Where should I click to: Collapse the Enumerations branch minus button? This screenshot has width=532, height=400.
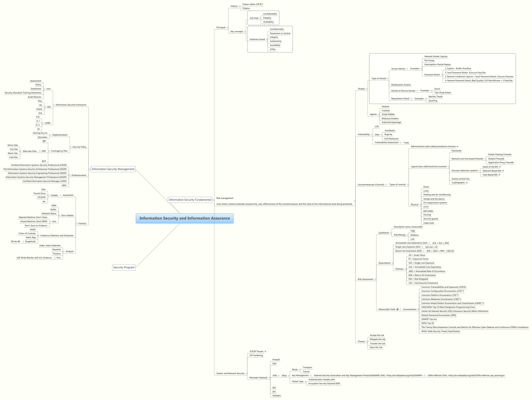pos(418,309)
